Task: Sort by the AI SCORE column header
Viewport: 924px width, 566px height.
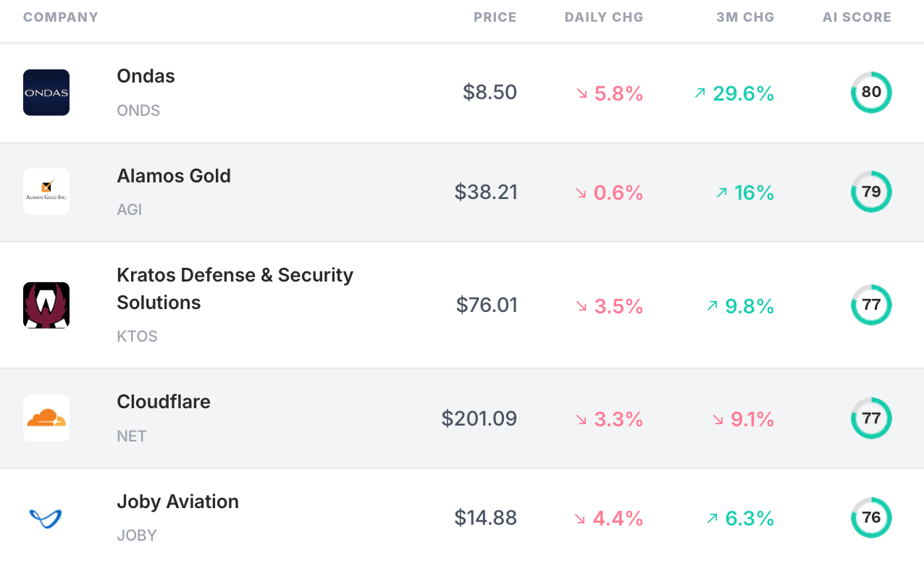Action: pyautogui.click(x=857, y=17)
